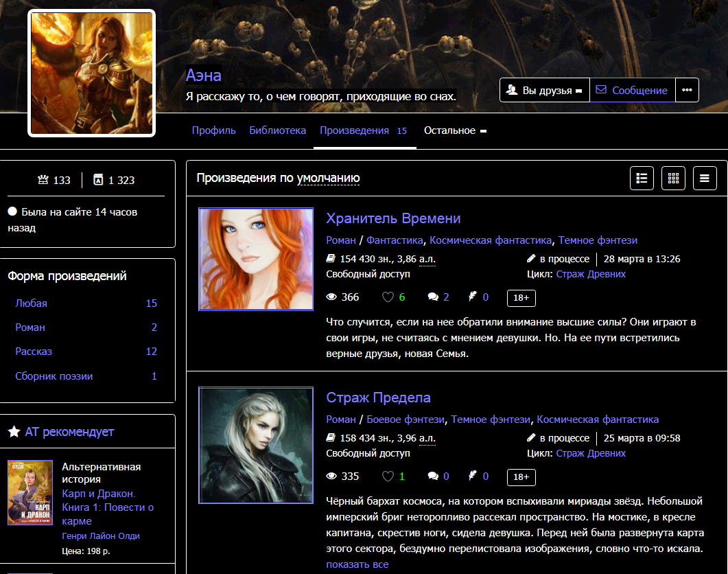Switch to grid view icon
Viewport: 728px width, 574px height.
point(673,179)
